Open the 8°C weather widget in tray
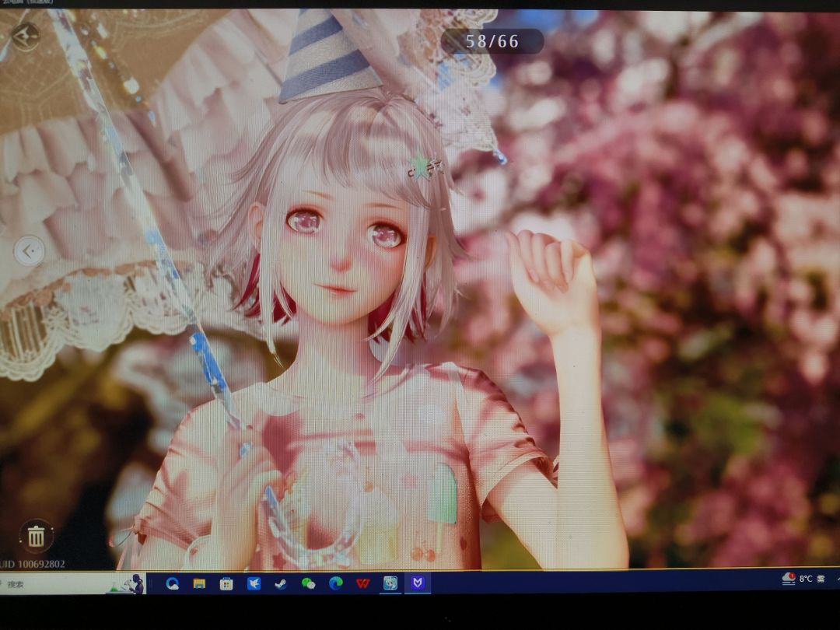Screen dimensions: 840x630 point(804,579)
